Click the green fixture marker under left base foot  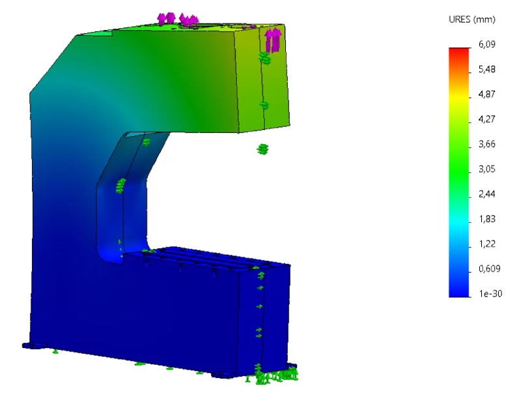tap(55, 351)
